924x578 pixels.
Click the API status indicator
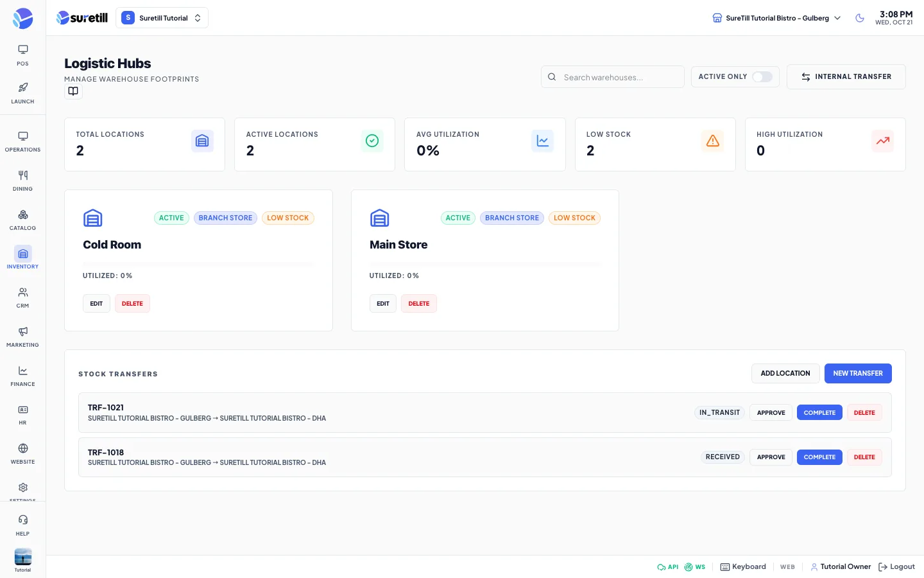click(x=667, y=567)
